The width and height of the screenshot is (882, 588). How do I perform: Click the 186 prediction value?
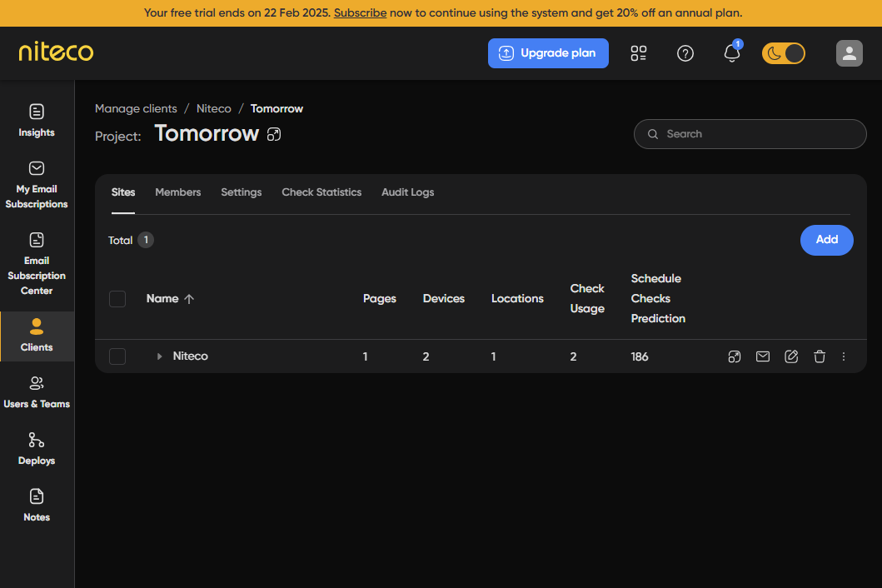click(640, 356)
